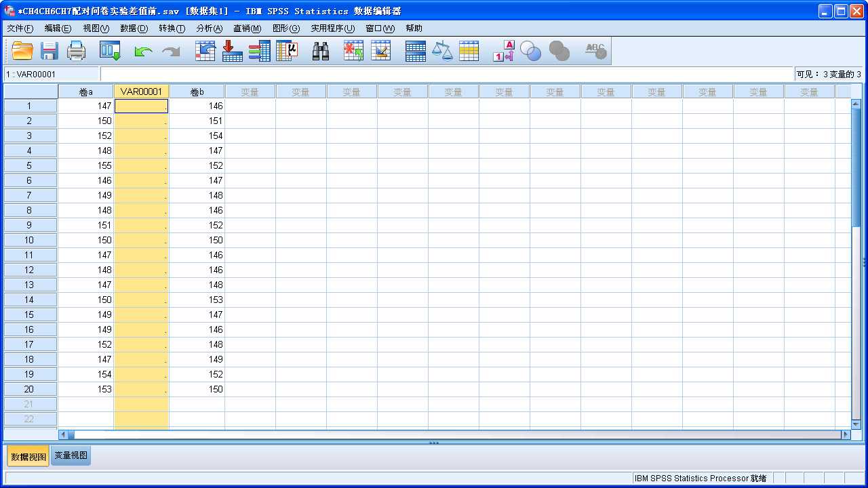Image resolution: width=868 pixels, height=488 pixels.
Task: Click the 卷b cell in row 14 showing 153
Action: pyautogui.click(x=197, y=300)
